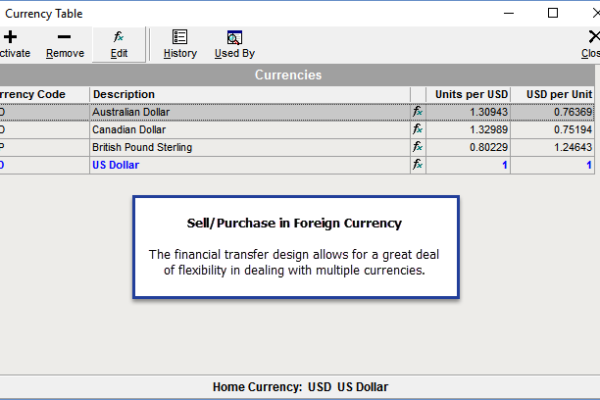This screenshot has width=600, height=400.
Task: Click the US Dollar currency code cell
Action: pos(44,165)
